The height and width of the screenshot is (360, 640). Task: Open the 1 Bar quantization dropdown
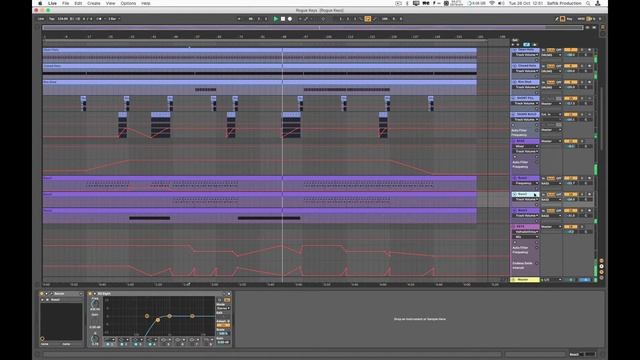pos(113,19)
